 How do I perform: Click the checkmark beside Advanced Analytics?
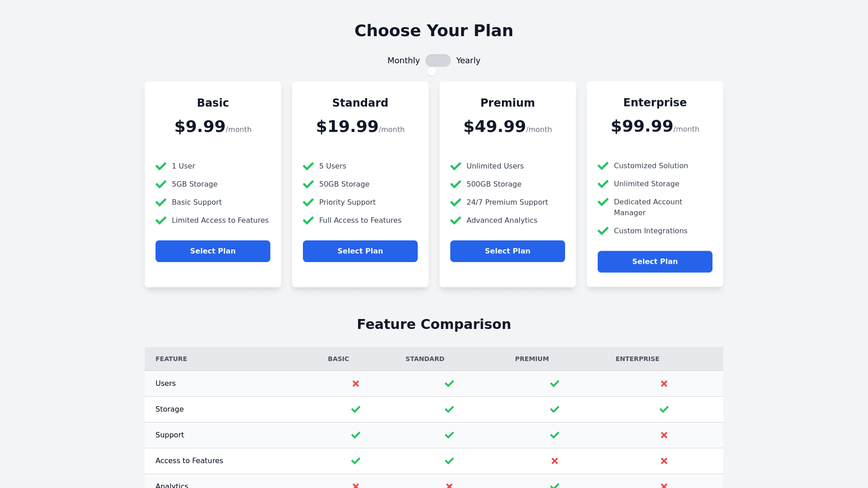pyautogui.click(x=456, y=221)
